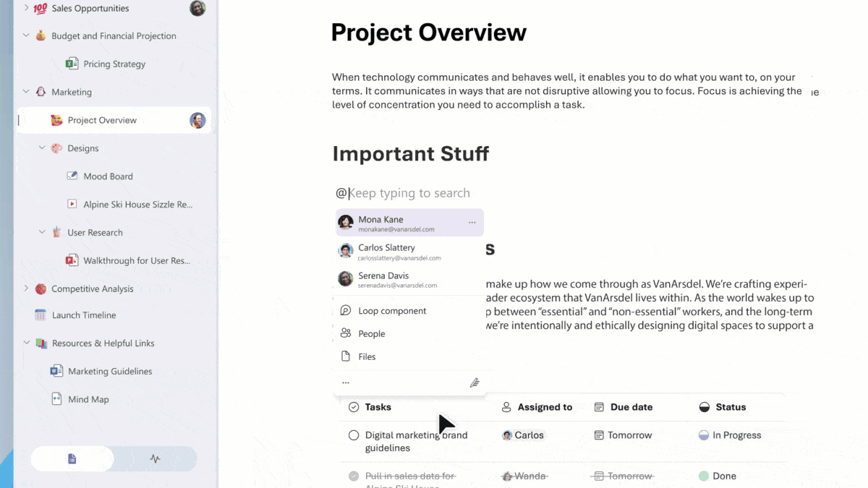868x488 pixels.
Task: Open the Pricing Strategy Excel file icon
Action: (x=72, y=64)
